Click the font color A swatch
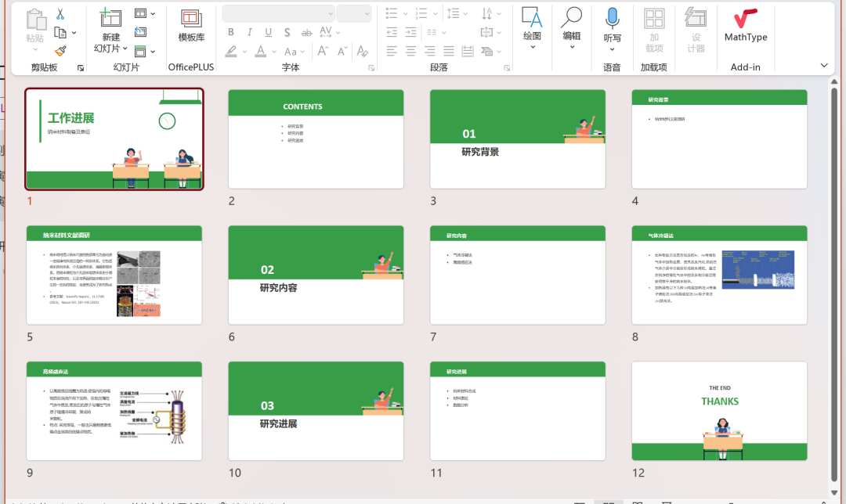 [x=261, y=51]
